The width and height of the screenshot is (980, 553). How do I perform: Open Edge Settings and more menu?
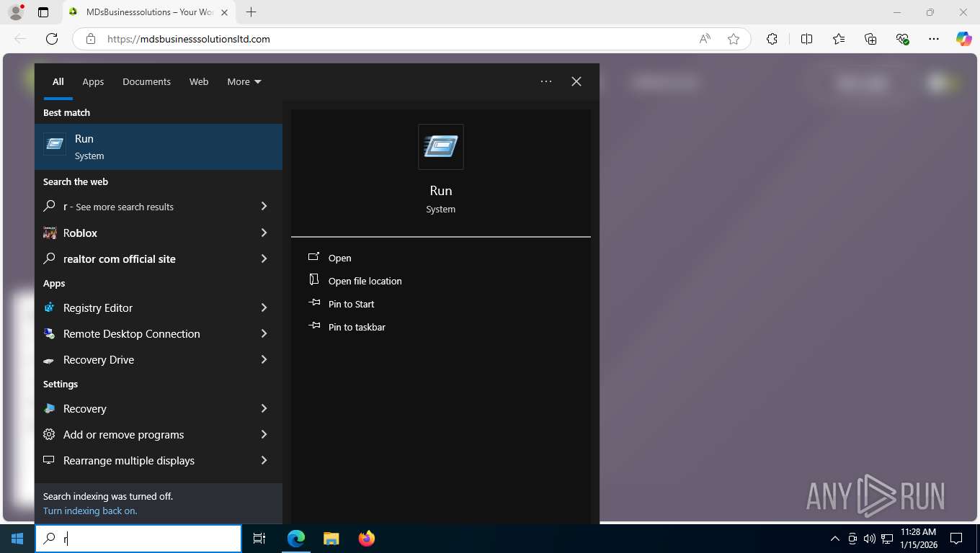pos(934,39)
